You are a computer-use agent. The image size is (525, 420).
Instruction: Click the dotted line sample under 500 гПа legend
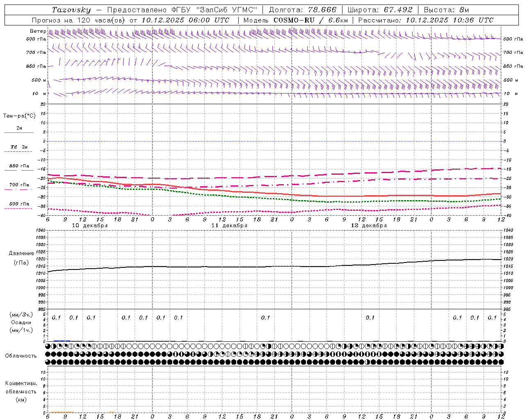coord(19,209)
